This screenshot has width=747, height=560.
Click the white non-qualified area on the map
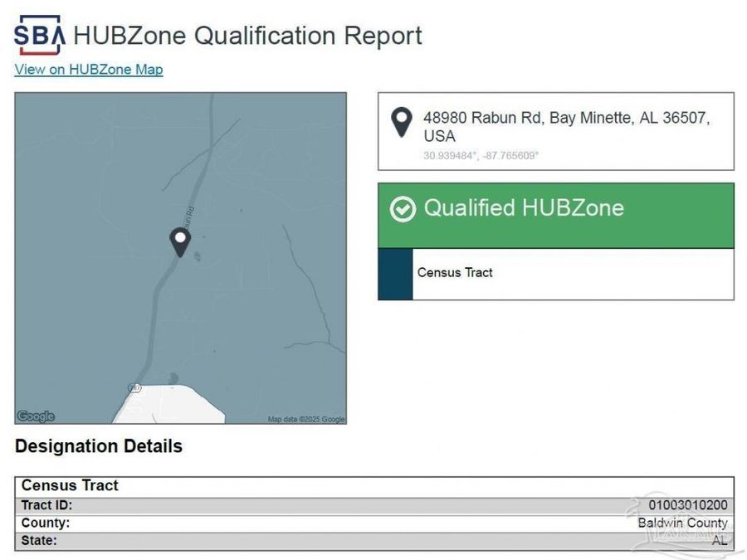click(x=170, y=407)
